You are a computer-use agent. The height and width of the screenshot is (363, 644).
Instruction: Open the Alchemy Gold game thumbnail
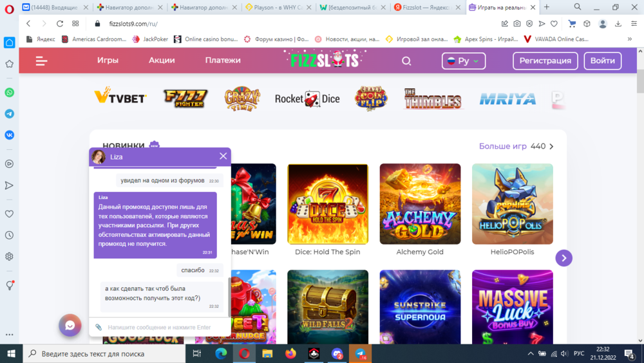(420, 204)
